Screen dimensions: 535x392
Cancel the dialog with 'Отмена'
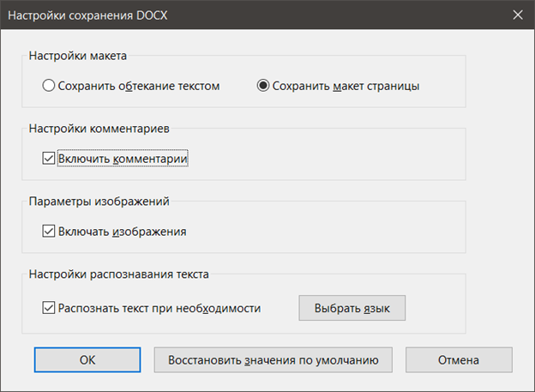tap(459, 360)
